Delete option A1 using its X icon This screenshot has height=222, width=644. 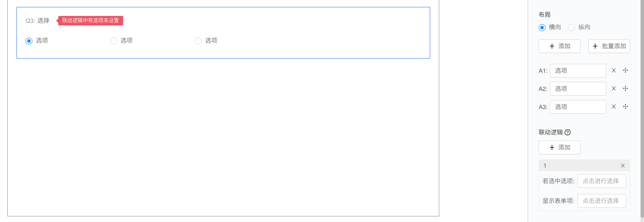(x=614, y=70)
